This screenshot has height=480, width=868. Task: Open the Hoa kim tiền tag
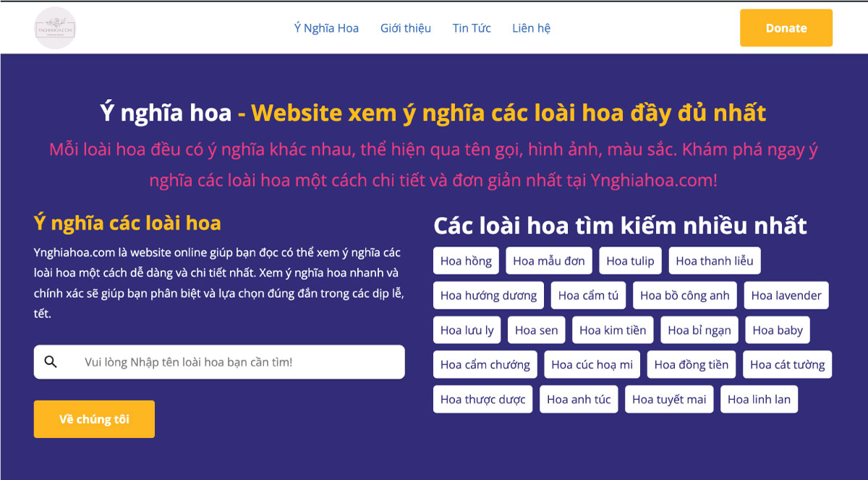613,330
